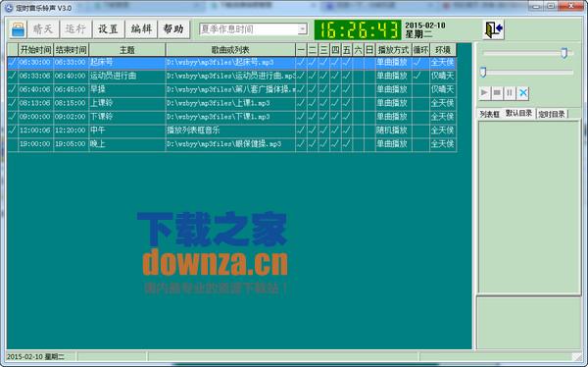Adjust the upper volume slider handle
The height and width of the screenshot is (367, 588).
564,53
